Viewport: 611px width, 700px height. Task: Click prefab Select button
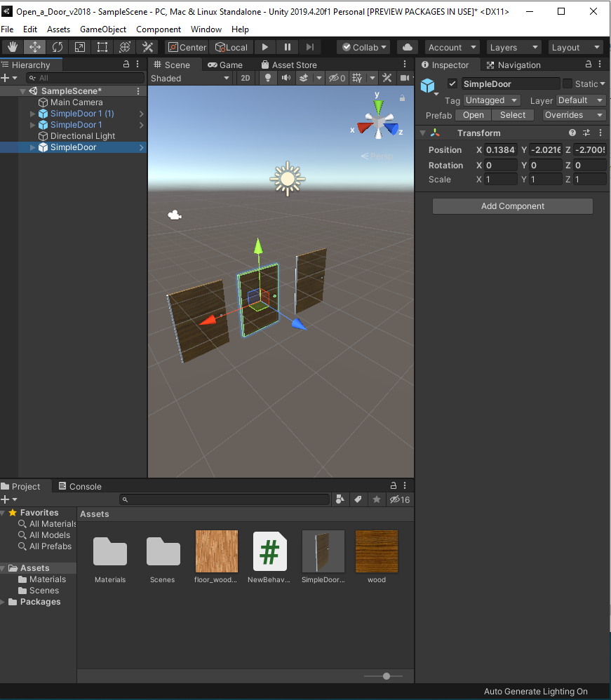point(512,115)
